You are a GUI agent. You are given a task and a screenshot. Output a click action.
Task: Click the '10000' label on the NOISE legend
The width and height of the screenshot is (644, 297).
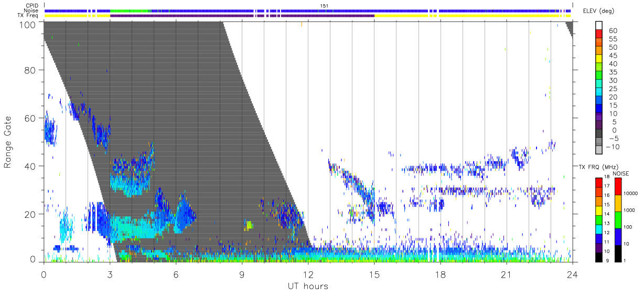[631, 194]
